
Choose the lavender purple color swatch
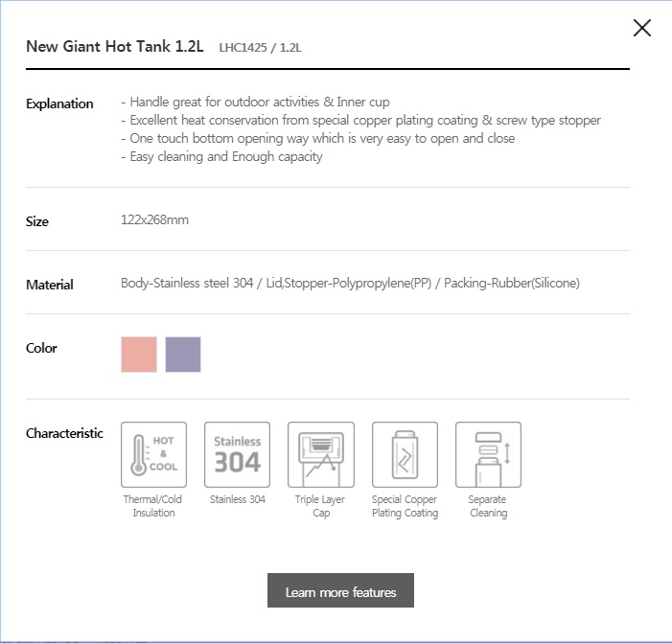[183, 355]
